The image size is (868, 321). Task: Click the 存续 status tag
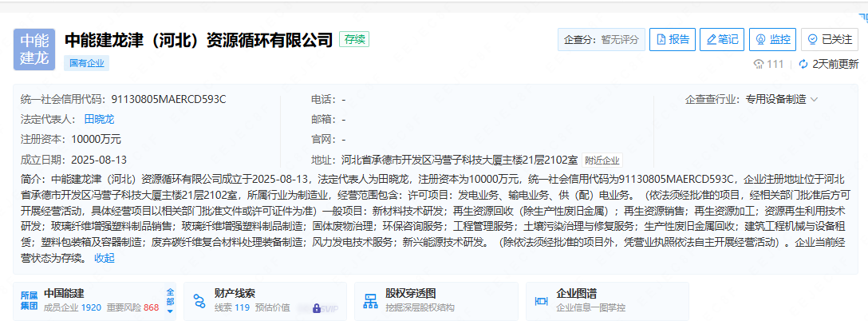click(353, 39)
